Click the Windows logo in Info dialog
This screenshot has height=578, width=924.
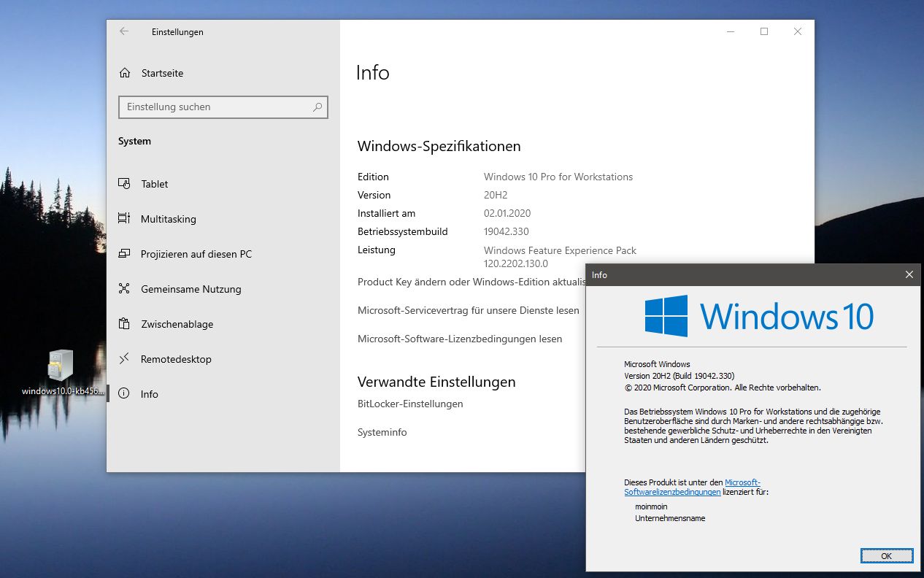click(x=666, y=316)
